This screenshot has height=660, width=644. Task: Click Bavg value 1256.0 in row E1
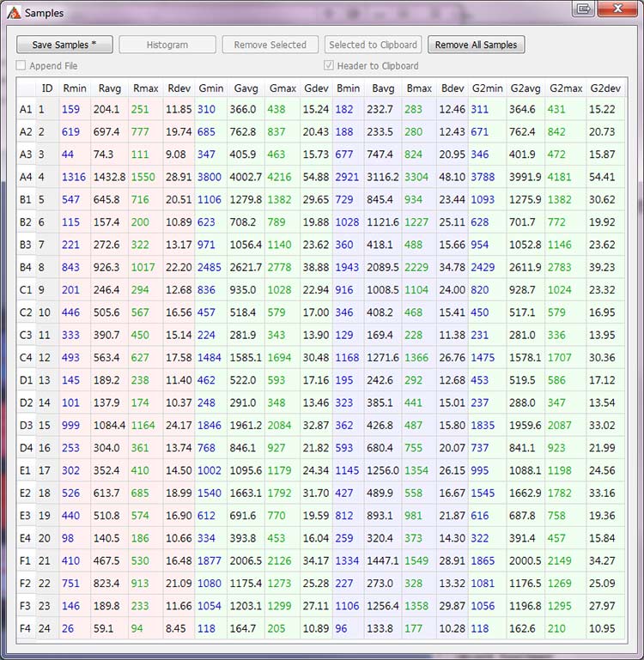point(383,470)
